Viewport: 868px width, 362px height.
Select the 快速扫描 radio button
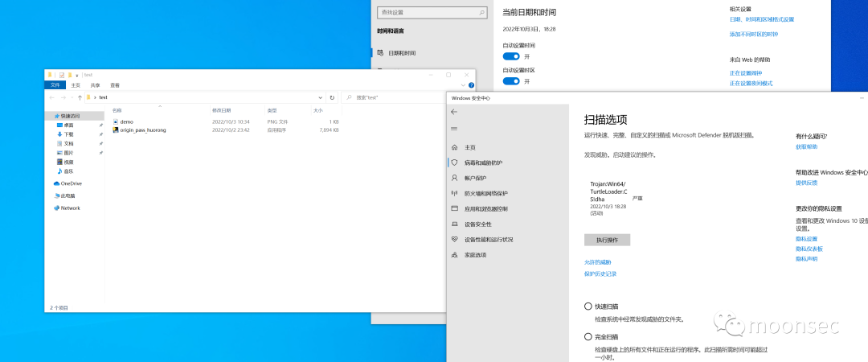coord(588,306)
